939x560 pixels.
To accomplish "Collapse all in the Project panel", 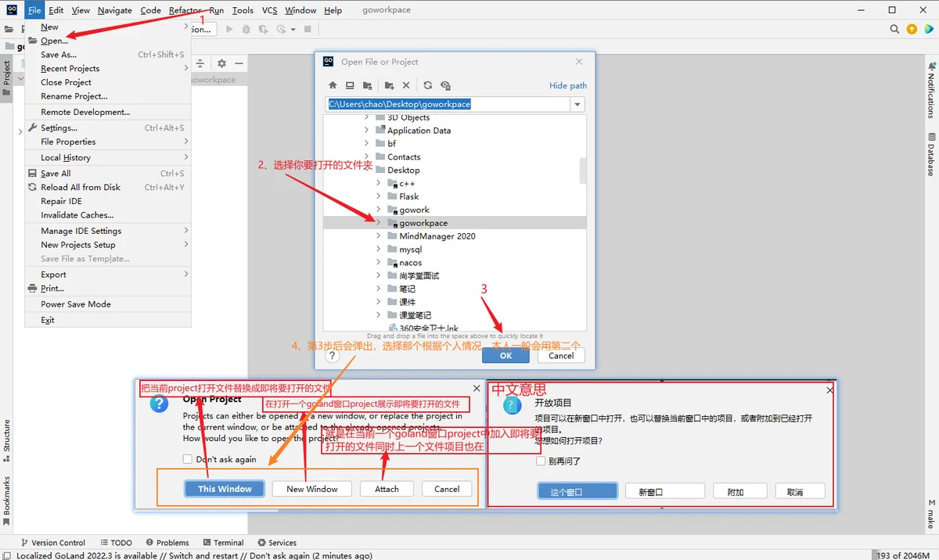I will tap(200, 63).
